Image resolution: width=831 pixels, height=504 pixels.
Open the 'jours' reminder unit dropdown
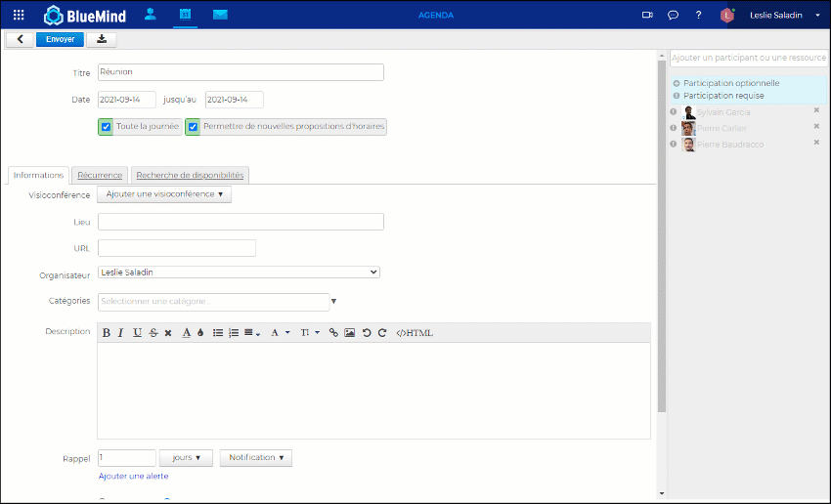point(186,457)
